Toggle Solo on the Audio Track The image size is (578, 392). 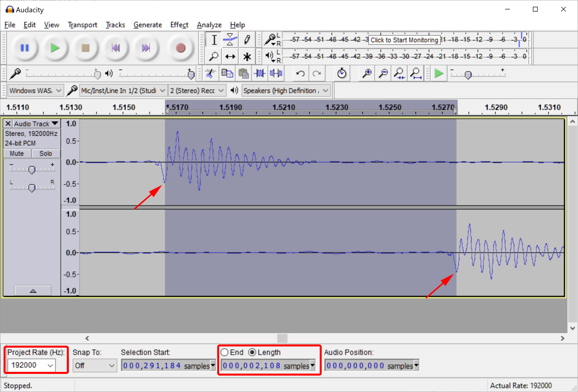46,154
